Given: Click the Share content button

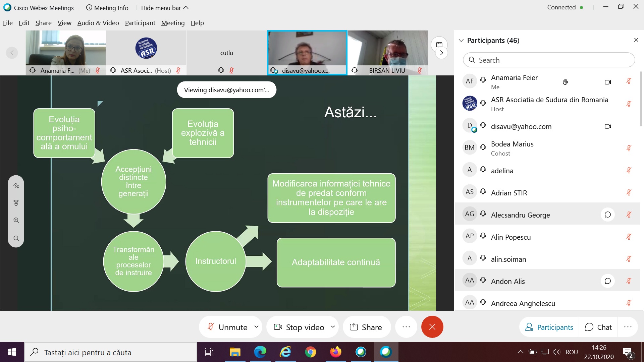Looking at the screenshot, I should point(366,327).
